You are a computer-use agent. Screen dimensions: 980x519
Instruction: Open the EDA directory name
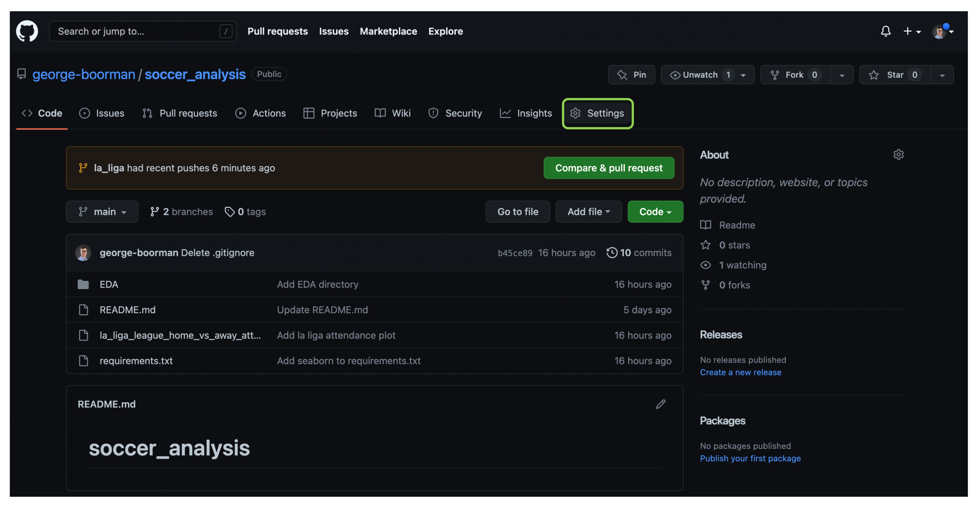pyautogui.click(x=109, y=284)
